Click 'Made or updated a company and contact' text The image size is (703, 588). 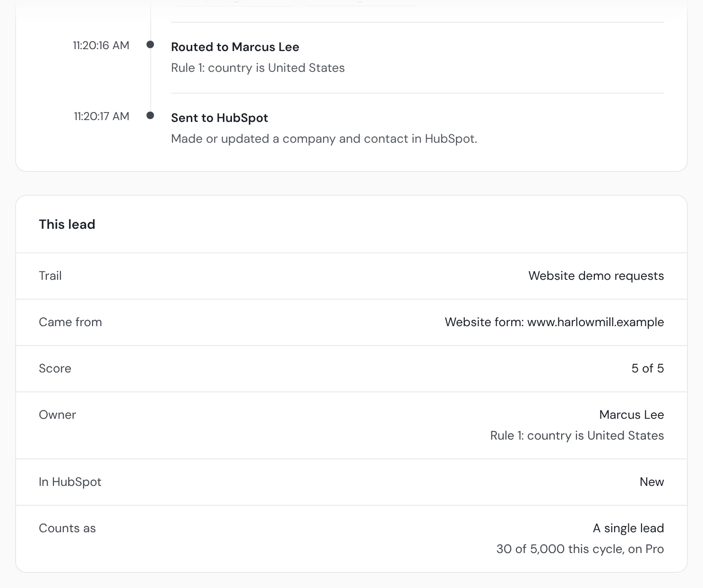tap(324, 138)
